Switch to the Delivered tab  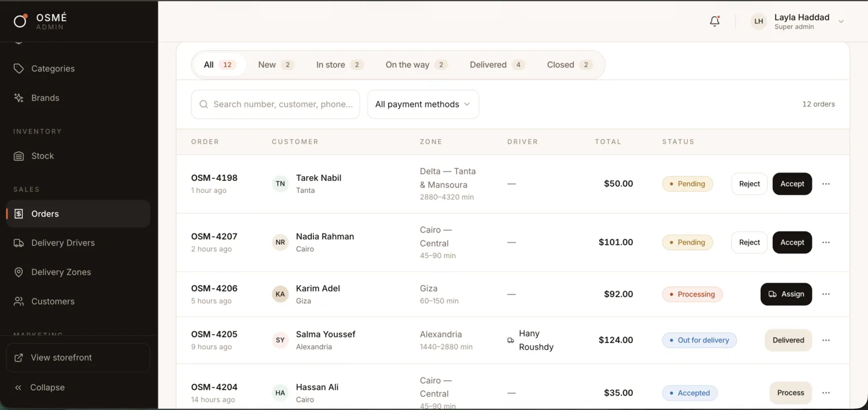point(497,65)
